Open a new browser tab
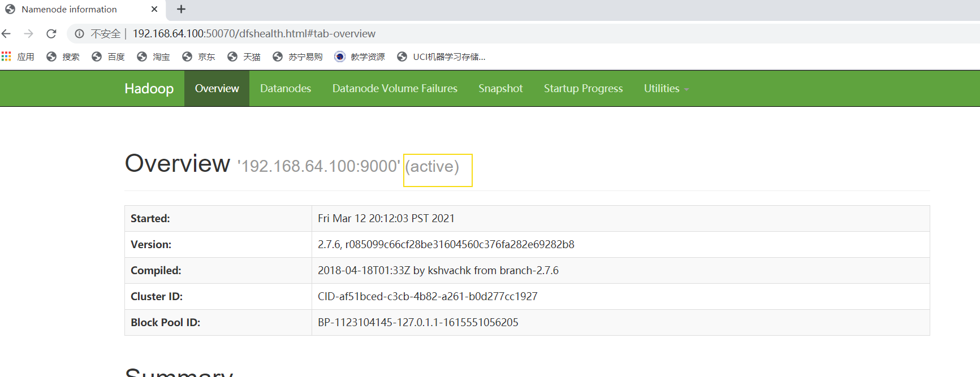980x377 pixels. click(181, 9)
